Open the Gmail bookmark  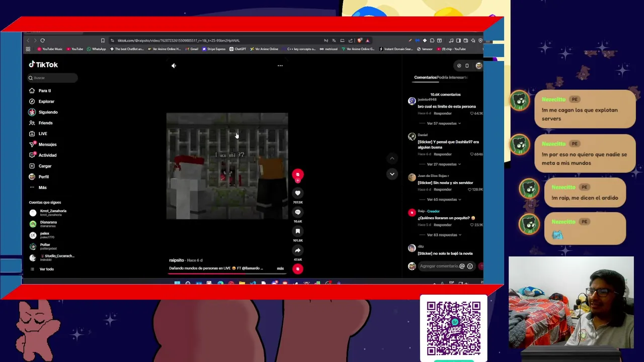pos(192,49)
